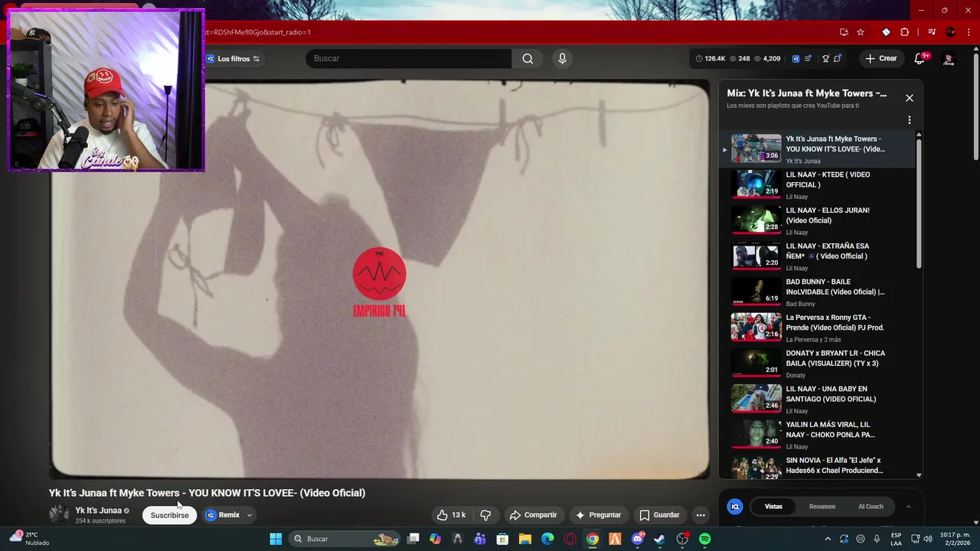Open Chrome extensions puzzle icon

pos(905,32)
